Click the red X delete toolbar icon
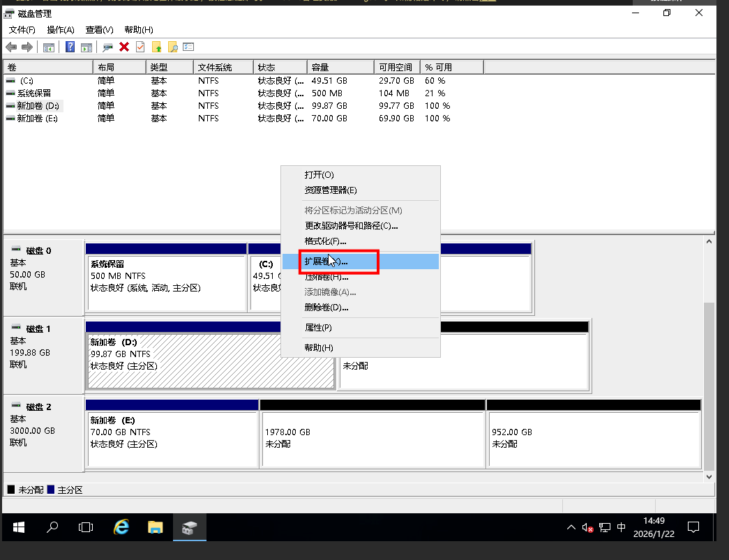This screenshot has width=729, height=560. 124,47
